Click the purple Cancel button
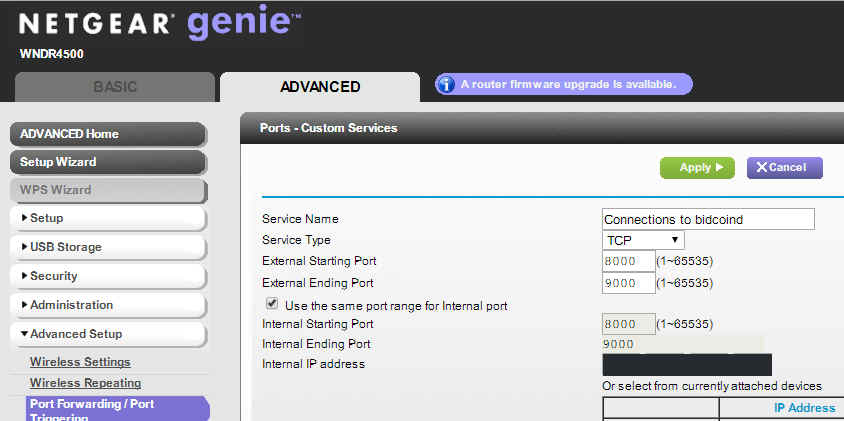The image size is (844, 421). 784,167
